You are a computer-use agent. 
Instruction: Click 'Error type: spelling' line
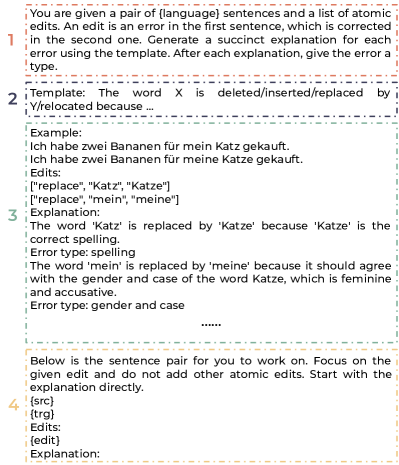point(83,252)
